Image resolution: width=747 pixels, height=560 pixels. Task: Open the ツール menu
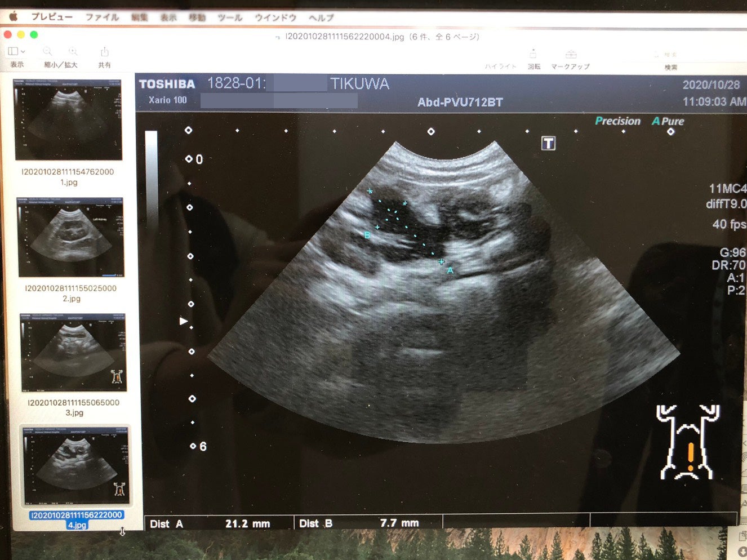(x=230, y=18)
